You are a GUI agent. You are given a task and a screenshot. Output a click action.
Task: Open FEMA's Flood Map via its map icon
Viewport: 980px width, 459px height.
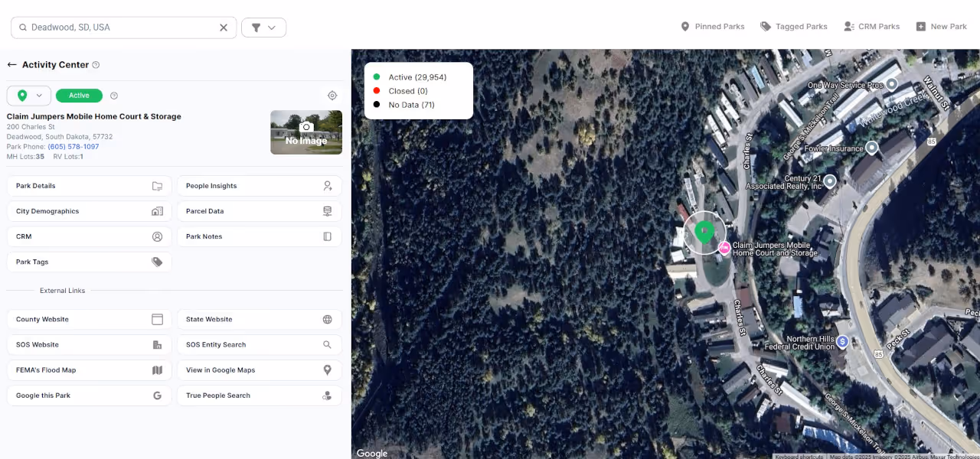click(157, 369)
